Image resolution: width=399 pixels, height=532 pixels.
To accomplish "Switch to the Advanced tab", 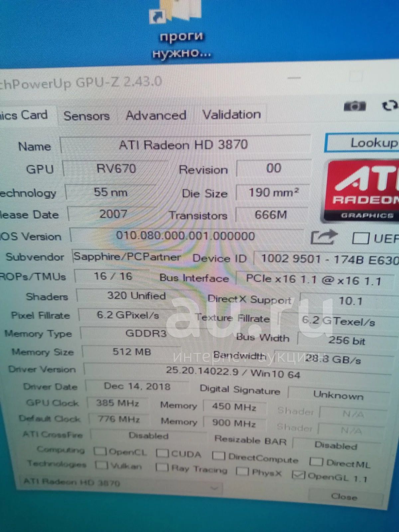I will pos(156,116).
